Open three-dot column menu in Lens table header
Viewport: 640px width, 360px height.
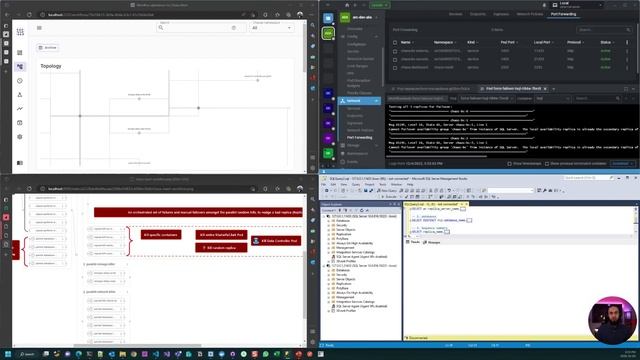[627, 42]
